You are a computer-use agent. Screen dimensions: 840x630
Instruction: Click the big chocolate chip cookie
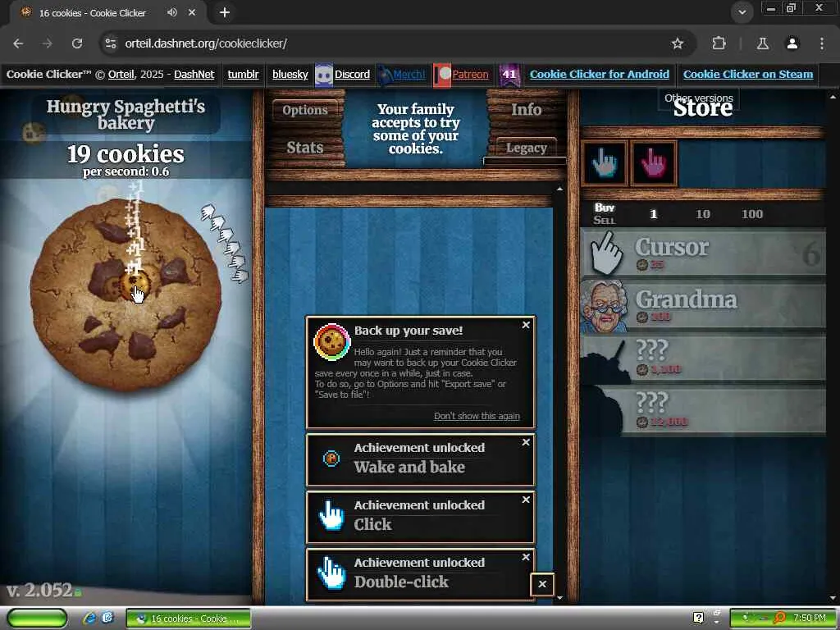[126, 294]
